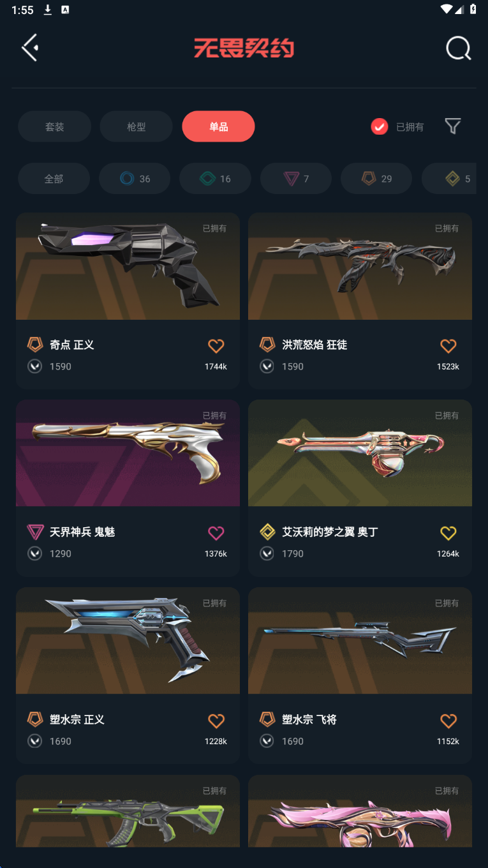Tap yellow heart on 艾沃莉的梦之翼 奥丁

pos(448,533)
